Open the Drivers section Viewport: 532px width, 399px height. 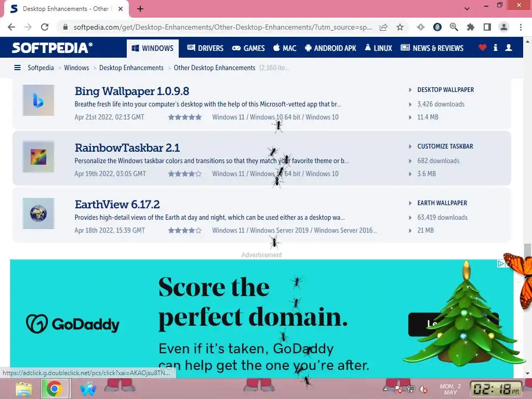click(205, 48)
